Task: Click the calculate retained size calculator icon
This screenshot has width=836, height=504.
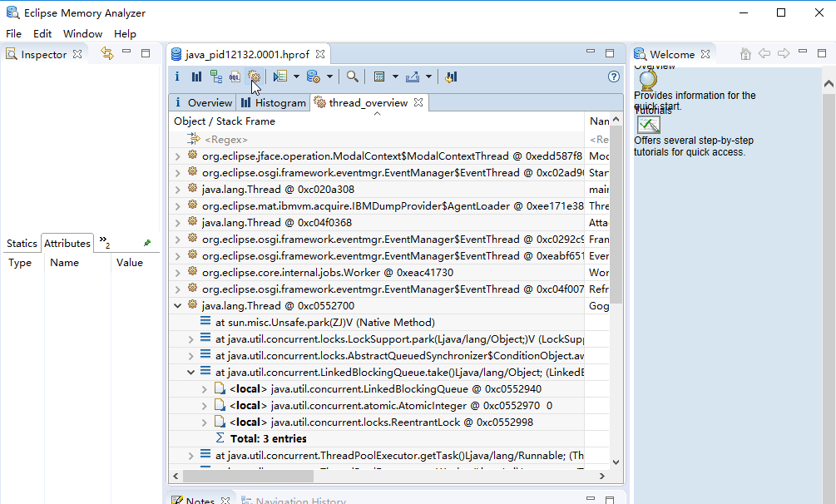Action: 379,77
